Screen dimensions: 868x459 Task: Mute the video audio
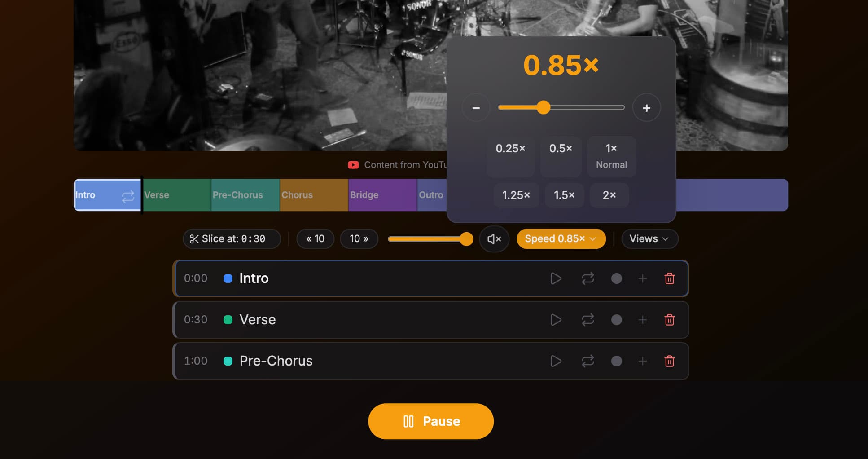tap(494, 238)
